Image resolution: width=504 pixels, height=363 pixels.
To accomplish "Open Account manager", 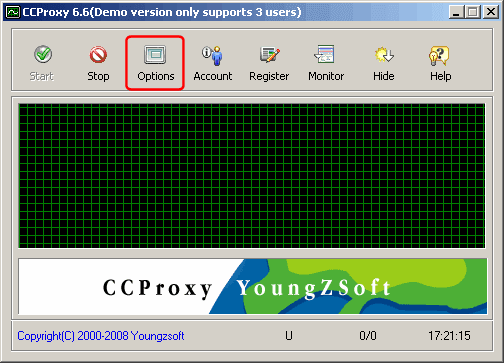I will [x=213, y=63].
